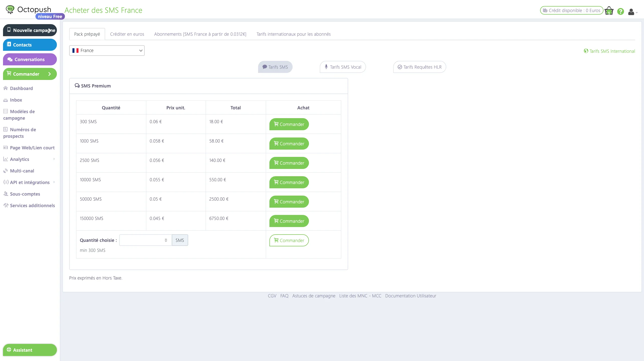This screenshot has width=644, height=361.
Task: Click the Octopush brand name in the header
Action: pyautogui.click(x=34, y=9)
